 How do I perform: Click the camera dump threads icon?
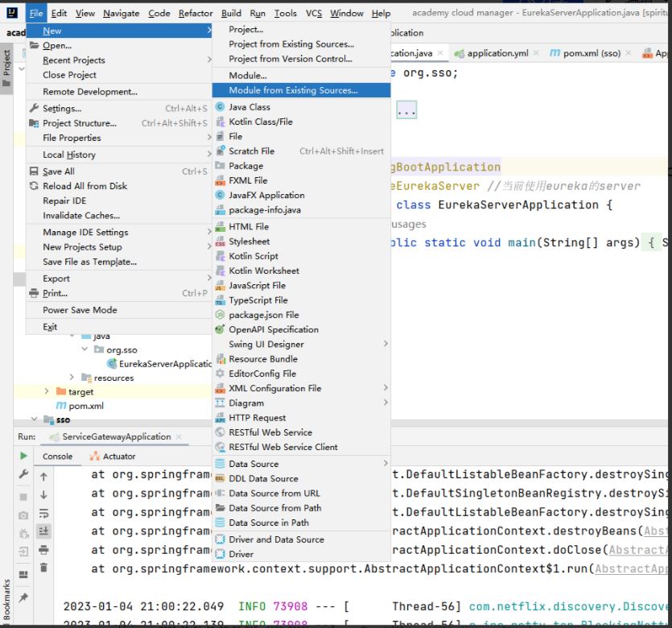(23, 515)
